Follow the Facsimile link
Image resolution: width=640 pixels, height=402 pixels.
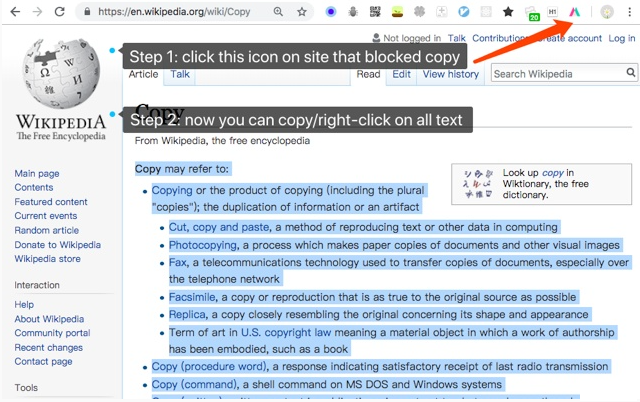[x=192, y=297]
